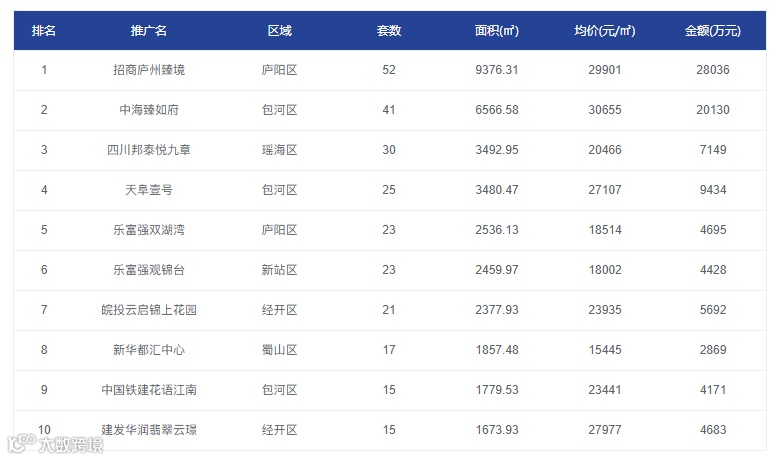Select project name 招商庐州臻境
781x460 pixels.
click(149, 70)
